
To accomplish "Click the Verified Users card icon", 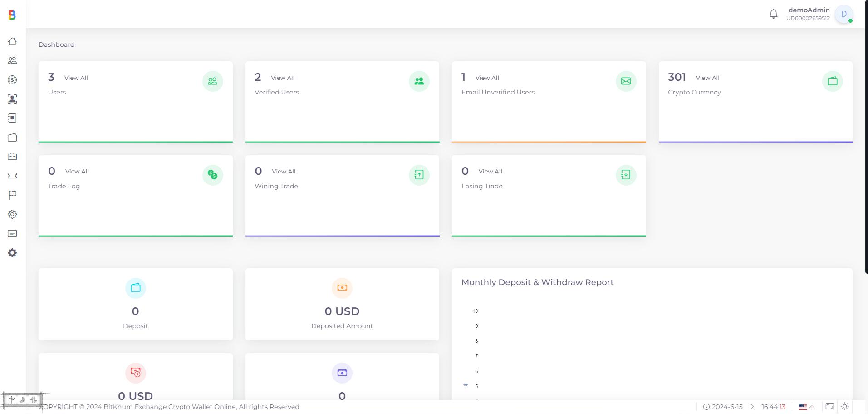I will [419, 81].
